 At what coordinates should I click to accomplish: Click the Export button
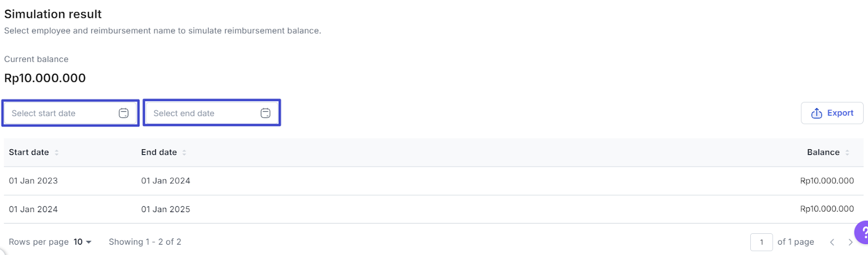pyautogui.click(x=832, y=113)
